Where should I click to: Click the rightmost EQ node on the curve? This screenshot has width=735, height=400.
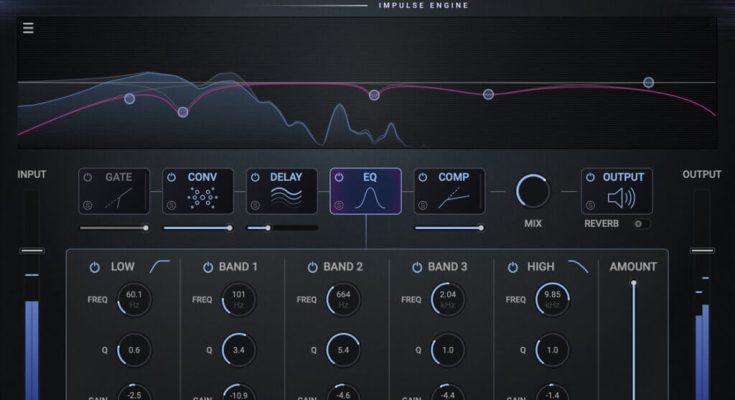click(648, 82)
